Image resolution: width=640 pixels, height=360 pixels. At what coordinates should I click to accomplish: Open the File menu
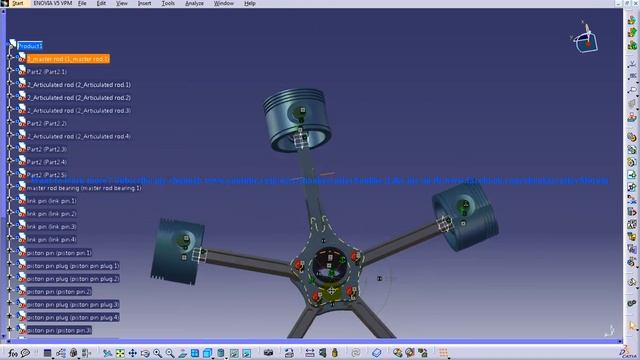click(82, 3)
